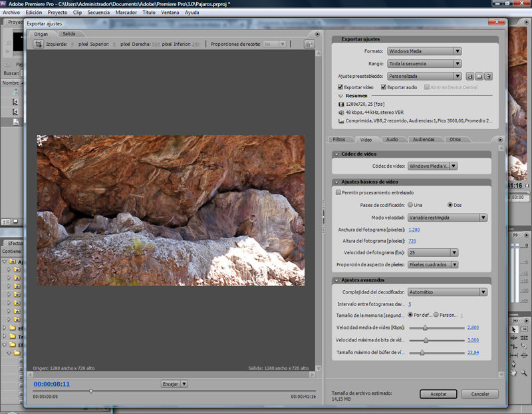Select the Dos encoding passes option
The height and width of the screenshot is (414, 532).
coord(450,205)
